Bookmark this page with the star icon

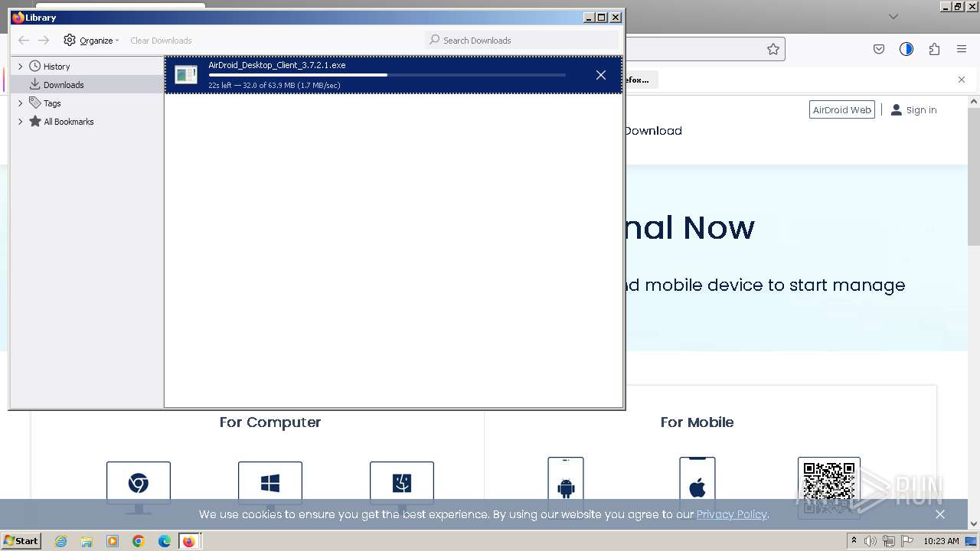[x=773, y=49]
